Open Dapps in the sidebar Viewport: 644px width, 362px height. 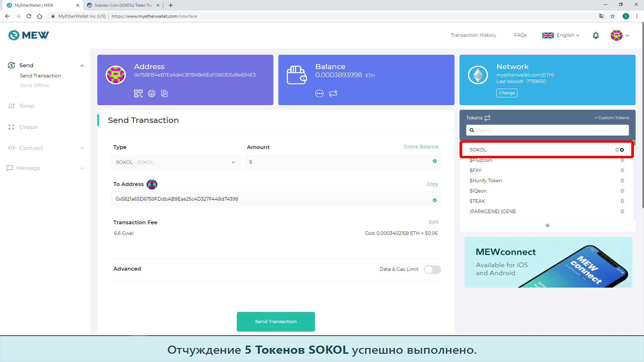click(x=22, y=127)
